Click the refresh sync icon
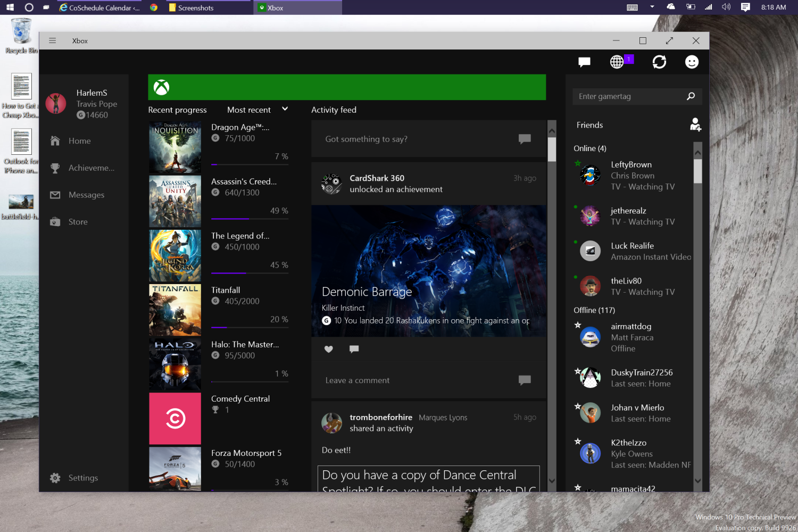798x532 pixels. [x=659, y=62]
